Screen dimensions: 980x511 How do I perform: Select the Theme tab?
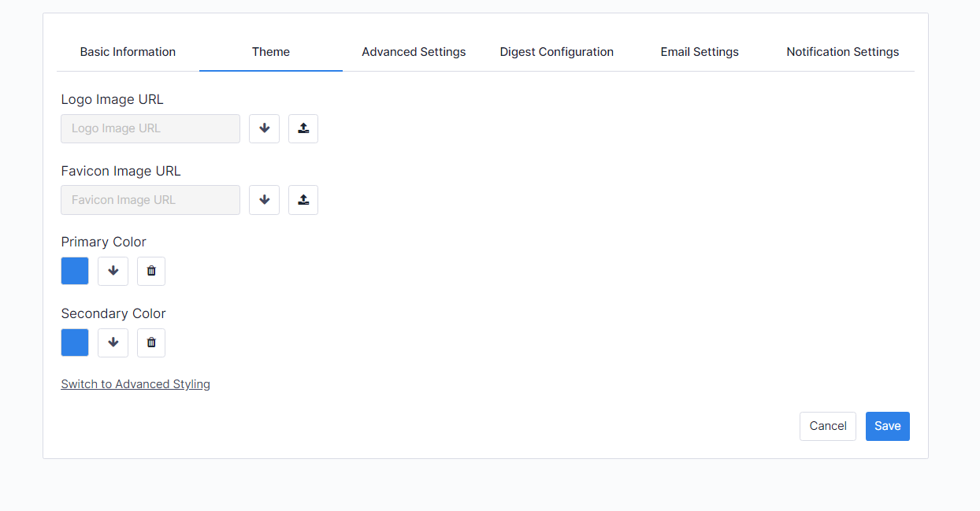pyautogui.click(x=271, y=52)
